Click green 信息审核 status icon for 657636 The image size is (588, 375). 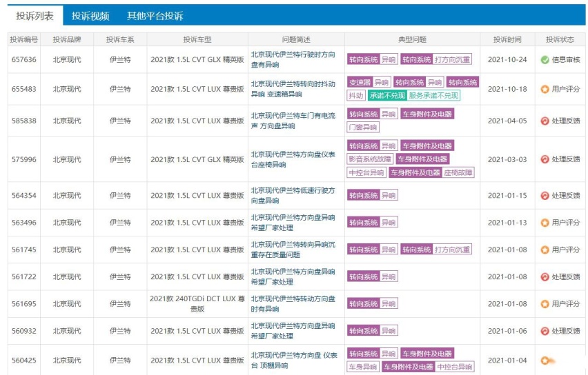click(545, 59)
